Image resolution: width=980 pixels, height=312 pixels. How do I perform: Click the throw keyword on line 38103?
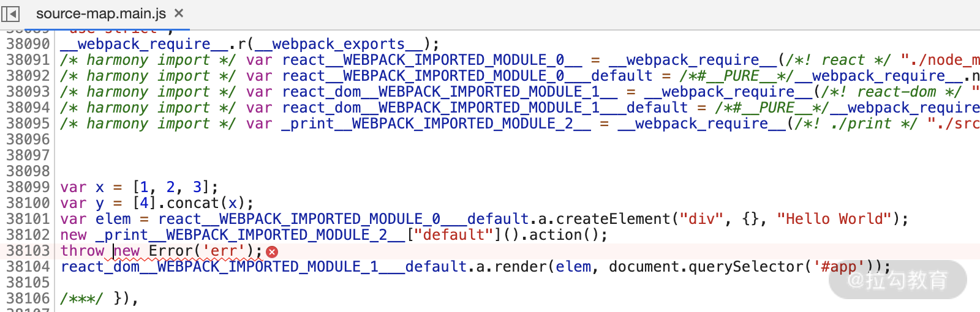pyautogui.click(x=82, y=251)
